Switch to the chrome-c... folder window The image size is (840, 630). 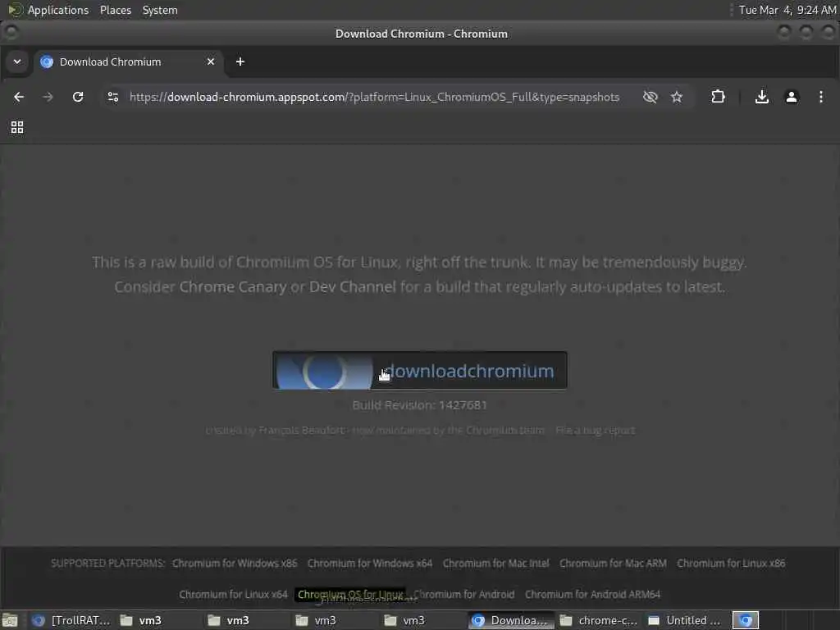(600, 620)
